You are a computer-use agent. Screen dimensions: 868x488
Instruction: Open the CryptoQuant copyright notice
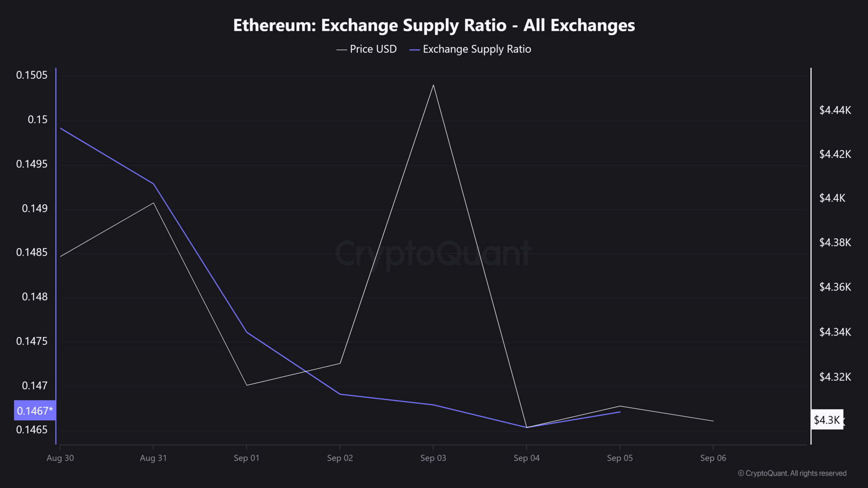click(x=792, y=473)
